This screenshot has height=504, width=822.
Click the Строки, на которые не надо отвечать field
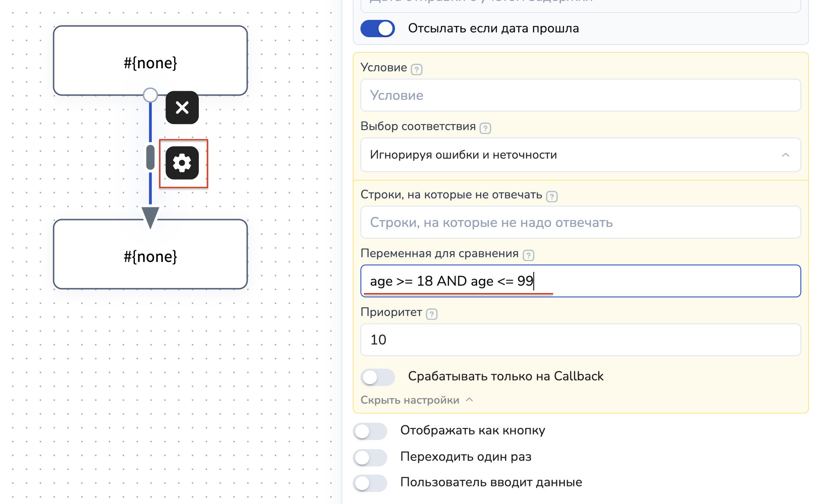coord(580,222)
